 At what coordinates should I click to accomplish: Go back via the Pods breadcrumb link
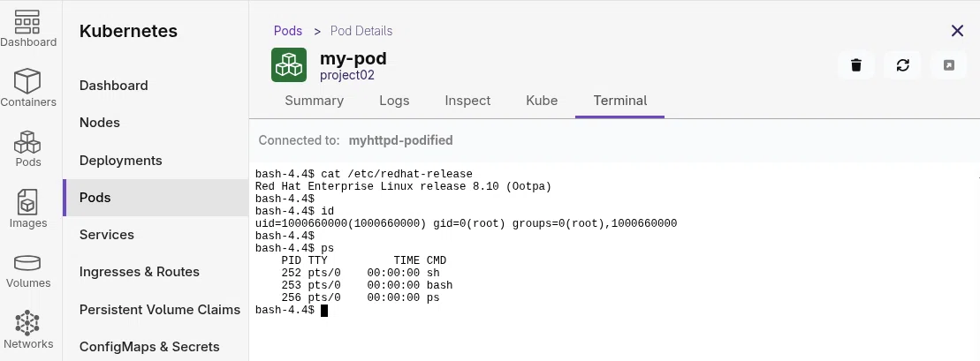pyautogui.click(x=288, y=31)
